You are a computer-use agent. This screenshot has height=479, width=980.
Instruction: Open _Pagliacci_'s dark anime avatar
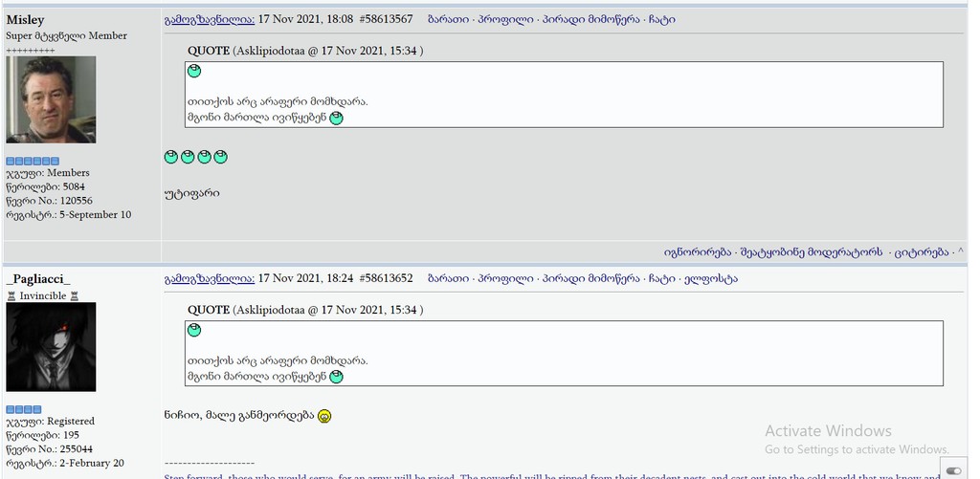(x=52, y=347)
